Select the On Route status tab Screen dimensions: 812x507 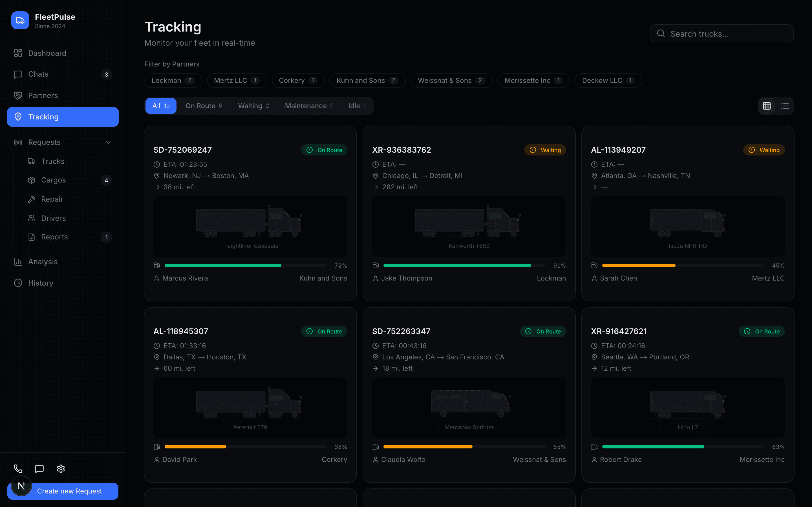204,106
